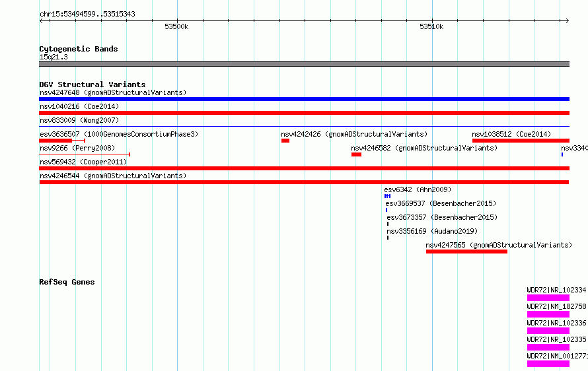Image resolution: width=588 pixels, height=371 pixels.
Task: Click the ruler's right arrow end
Action: pyautogui.click(x=568, y=21)
